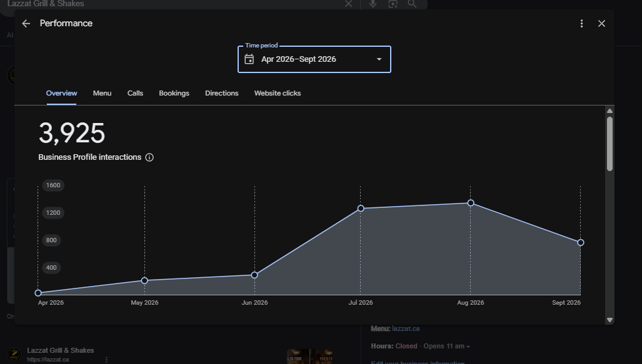Screen dimensions: 642x364
Task: Select the Jul 2026 data point
Action: (x=361, y=209)
